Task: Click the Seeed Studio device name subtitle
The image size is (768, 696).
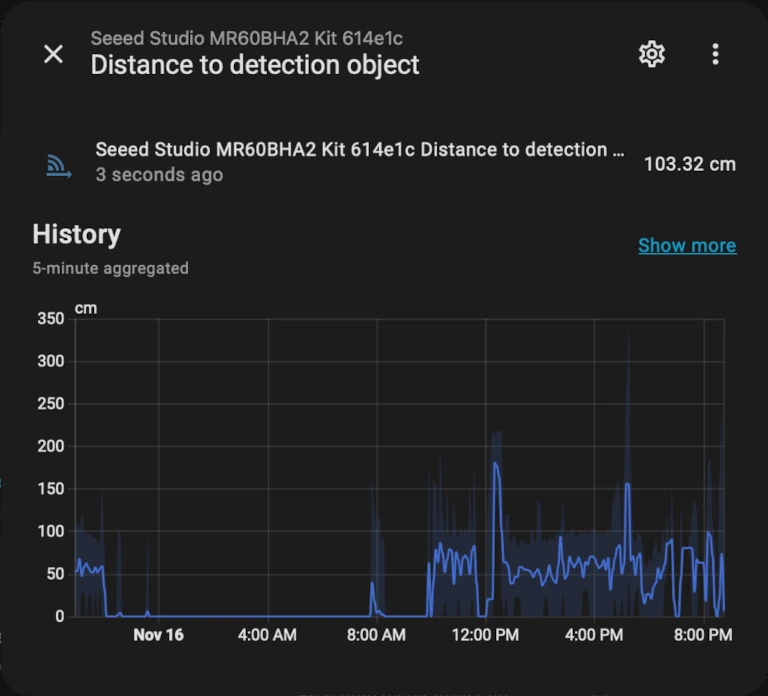Action: pos(247,39)
